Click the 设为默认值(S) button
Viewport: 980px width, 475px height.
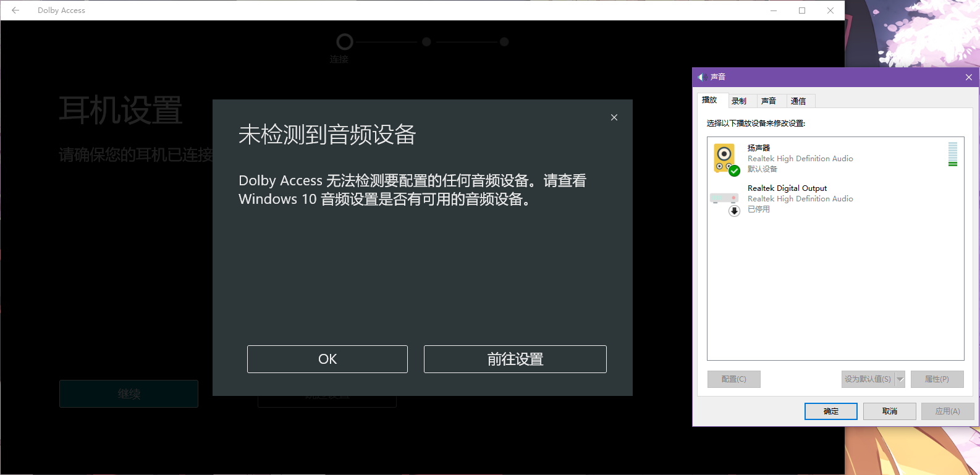[868, 379]
